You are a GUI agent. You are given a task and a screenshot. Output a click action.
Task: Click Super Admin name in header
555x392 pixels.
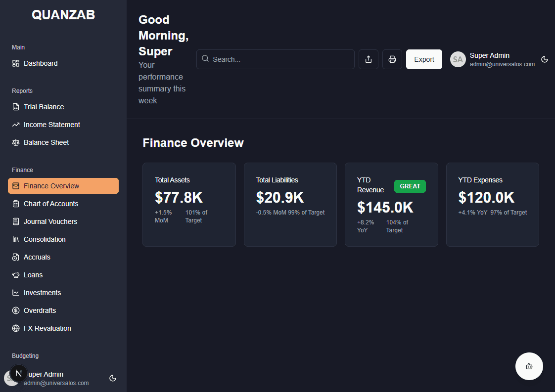(x=490, y=55)
